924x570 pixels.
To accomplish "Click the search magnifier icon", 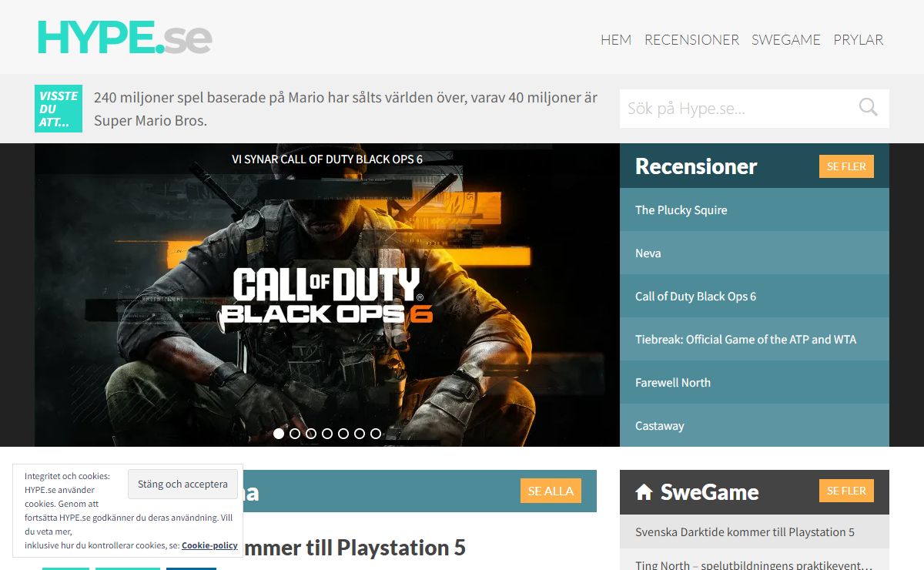I will tap(868, 108).
